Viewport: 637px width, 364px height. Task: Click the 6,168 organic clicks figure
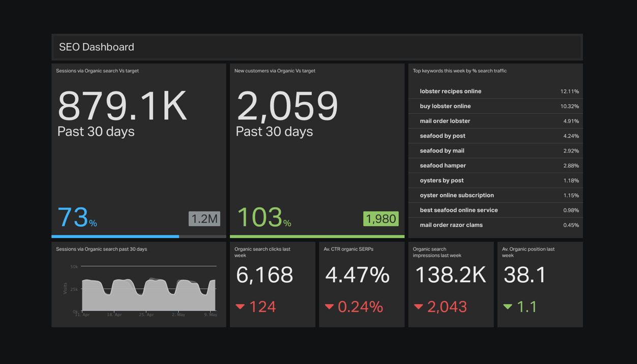pyautogui.click(x=265, y=275)
